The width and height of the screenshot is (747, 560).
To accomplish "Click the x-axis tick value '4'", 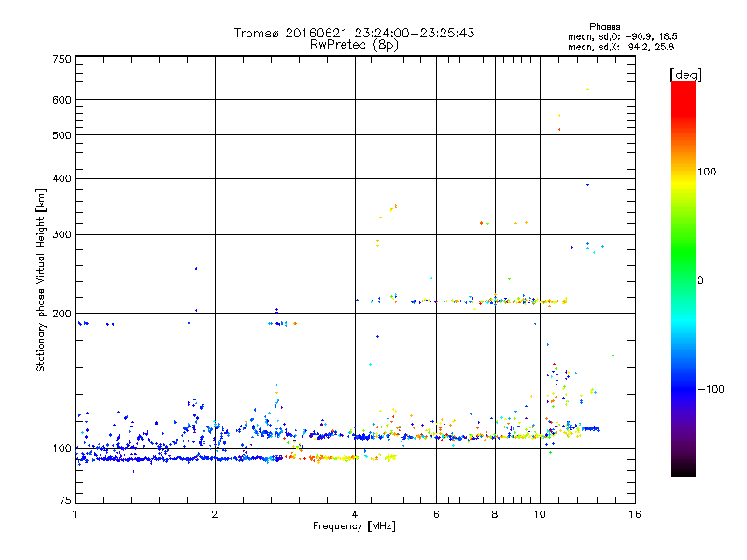I will [x=355, y=514].
